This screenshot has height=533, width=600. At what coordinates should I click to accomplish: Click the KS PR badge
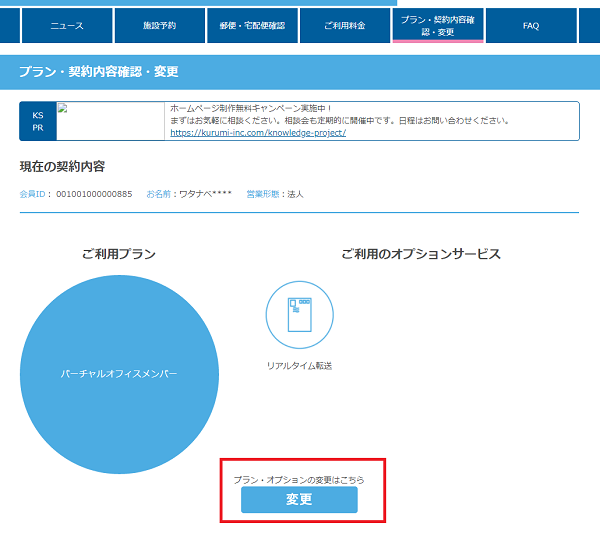point(38,121)
